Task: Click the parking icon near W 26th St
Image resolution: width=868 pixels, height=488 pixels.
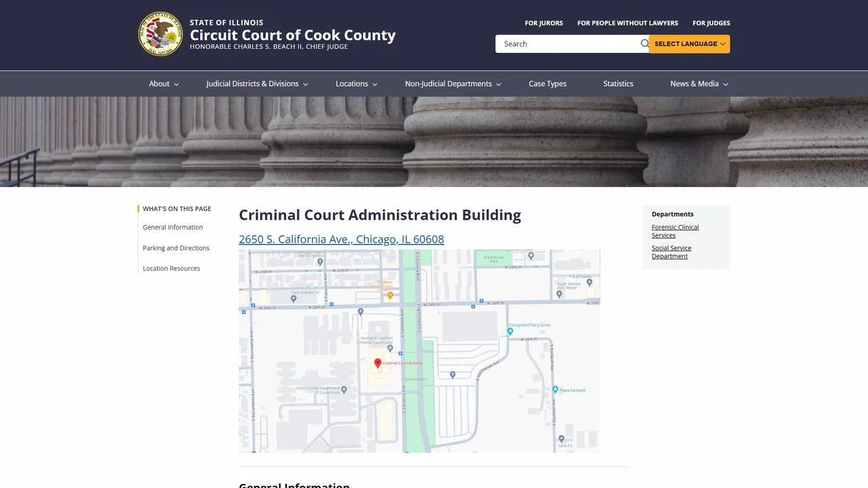Action: tap(360, 312)
